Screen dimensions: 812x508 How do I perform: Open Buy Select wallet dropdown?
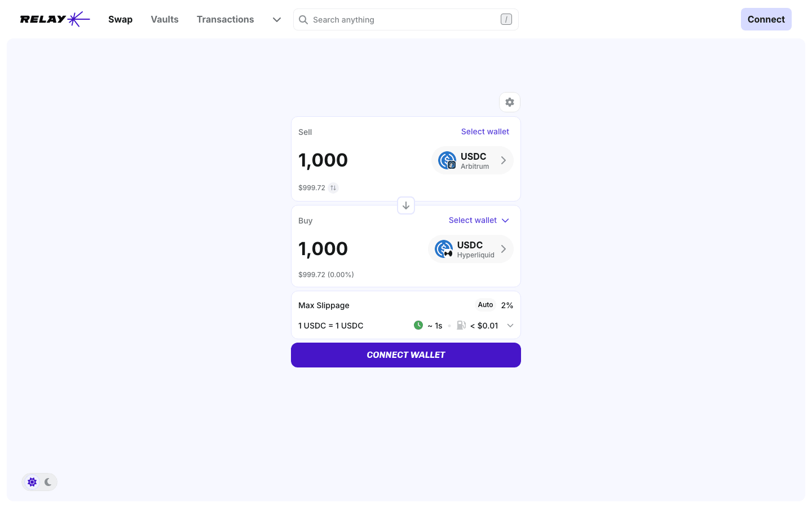(479, 220)
